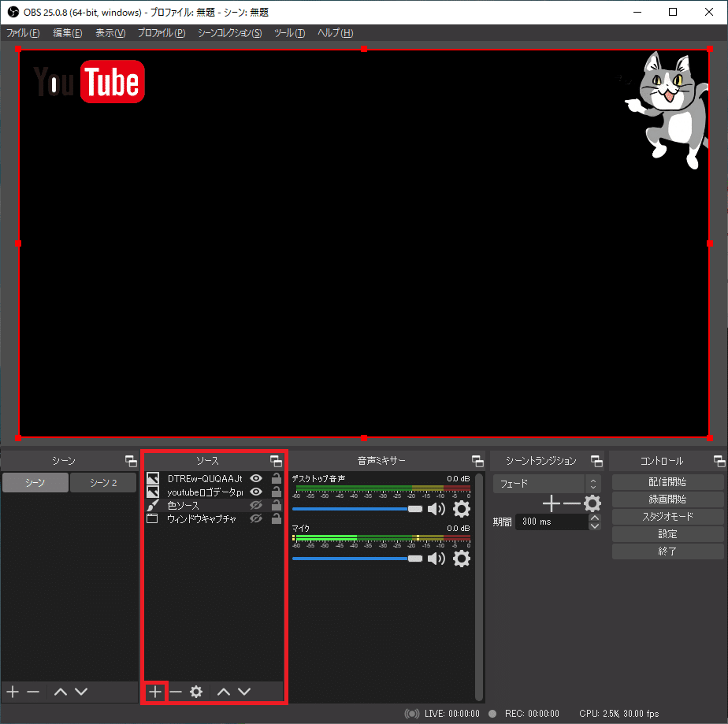
Task: Lock the DTREw-QUQAAJt source
Action: 277,478
